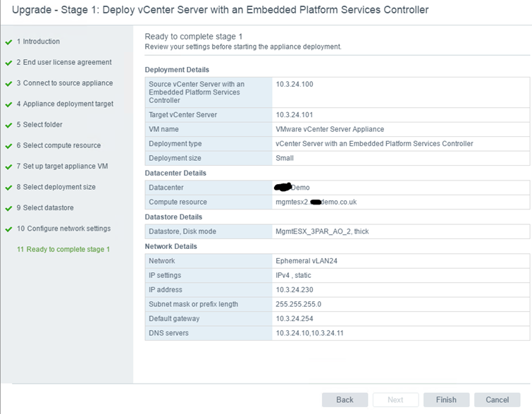Click the Datastore Details heading
This screenshot has height=414, width=532.
tap(173, 217)
